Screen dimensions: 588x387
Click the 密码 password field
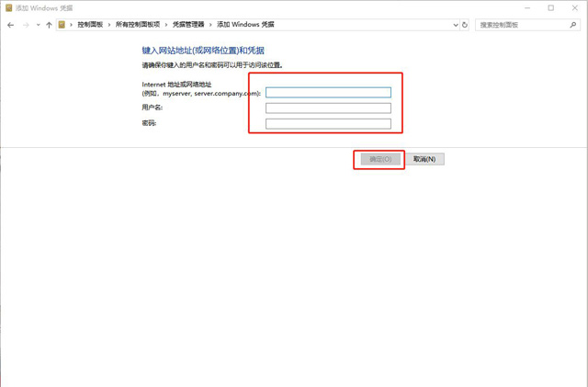[x=328, y=123]
